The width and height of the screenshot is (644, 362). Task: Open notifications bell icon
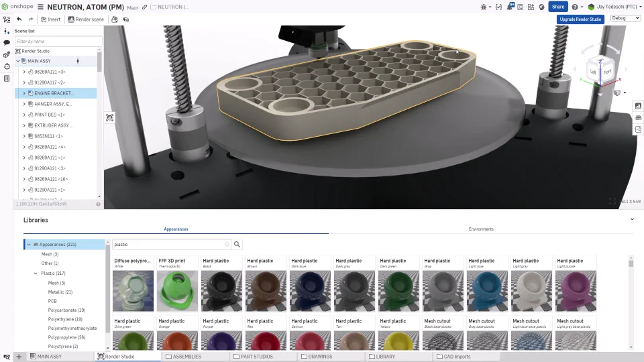click(x=510, y=7)
